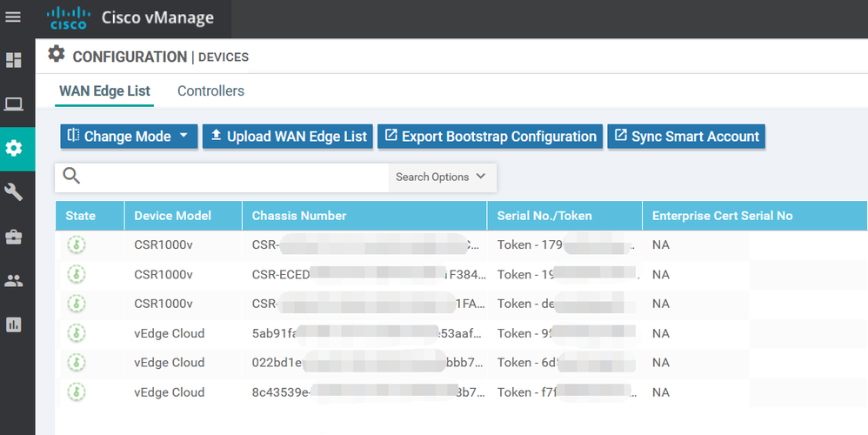Viewport: 868px width, 435px height.
Task: Click the search magnifier icon
Action: [x=71, y=176]
